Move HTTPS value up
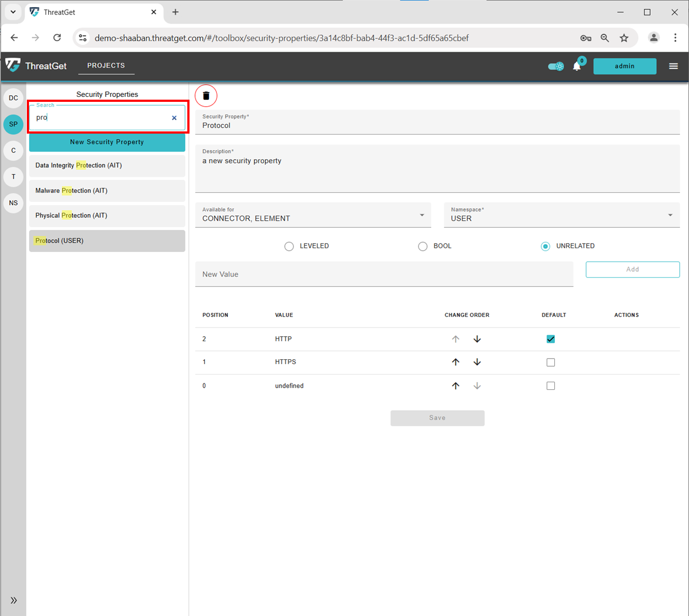This screenshot has height=616, width=689. (456, 362)
